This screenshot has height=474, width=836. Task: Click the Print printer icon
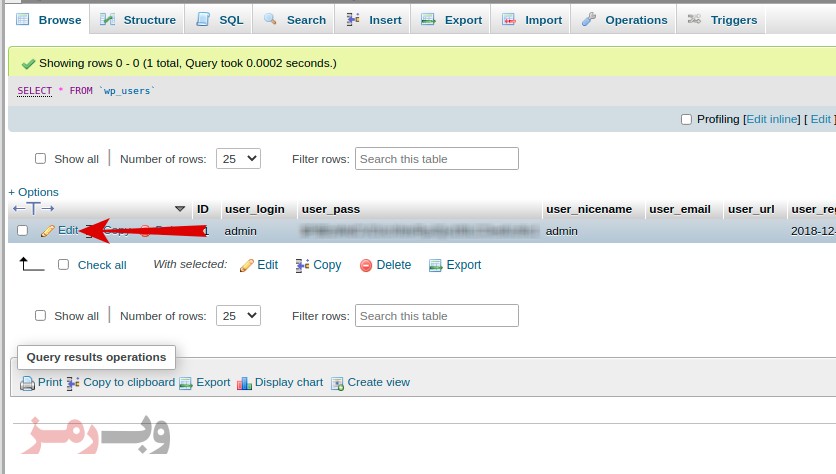coord(27,383)
